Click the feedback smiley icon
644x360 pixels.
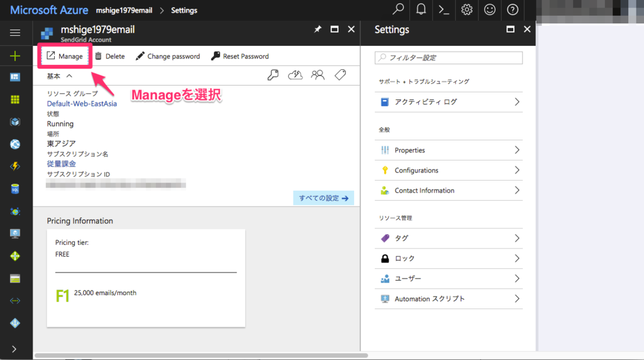[489, 9]
